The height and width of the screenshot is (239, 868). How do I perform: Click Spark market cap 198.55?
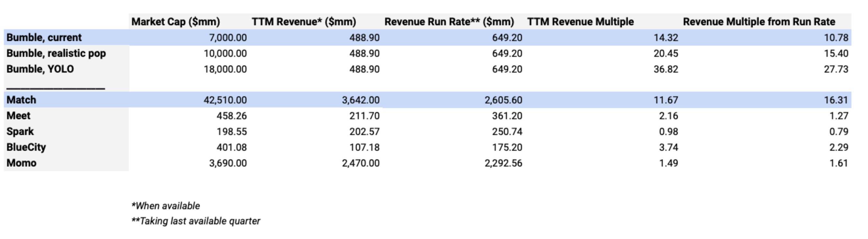pos(231,132)
